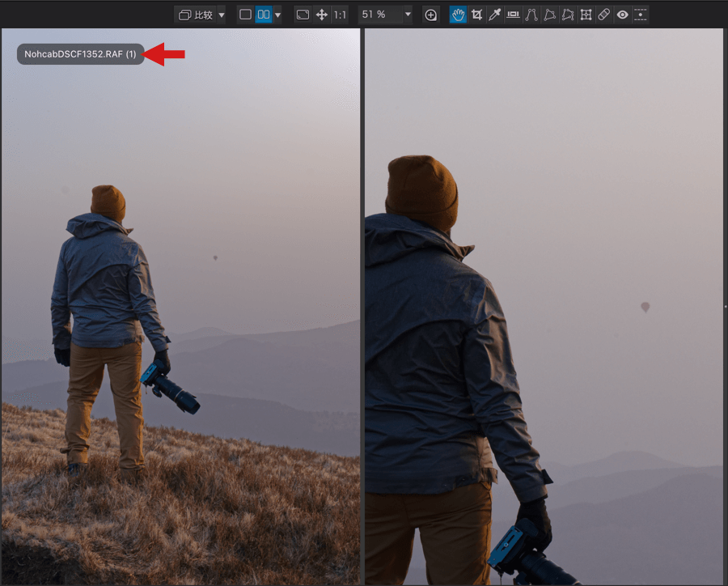Open the 比较 dropdown arrow
Screen dimensions: 728x586
[222, 15]
